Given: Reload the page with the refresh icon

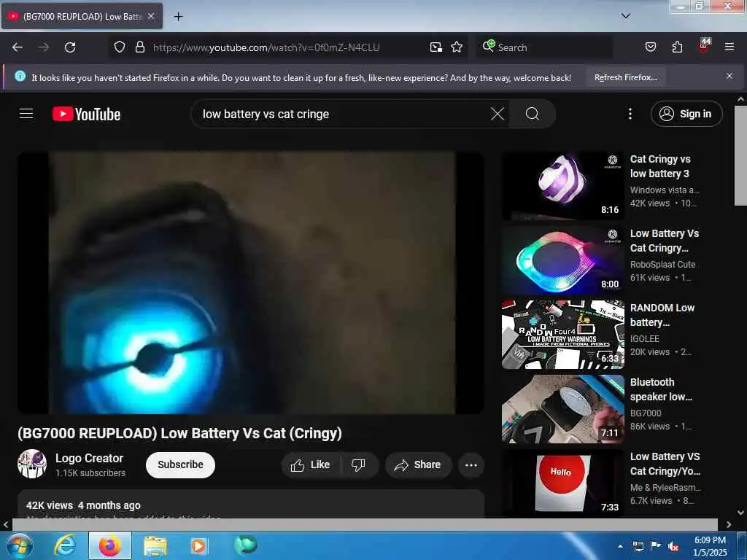Looking at the screenshot, I should [70, 47].
